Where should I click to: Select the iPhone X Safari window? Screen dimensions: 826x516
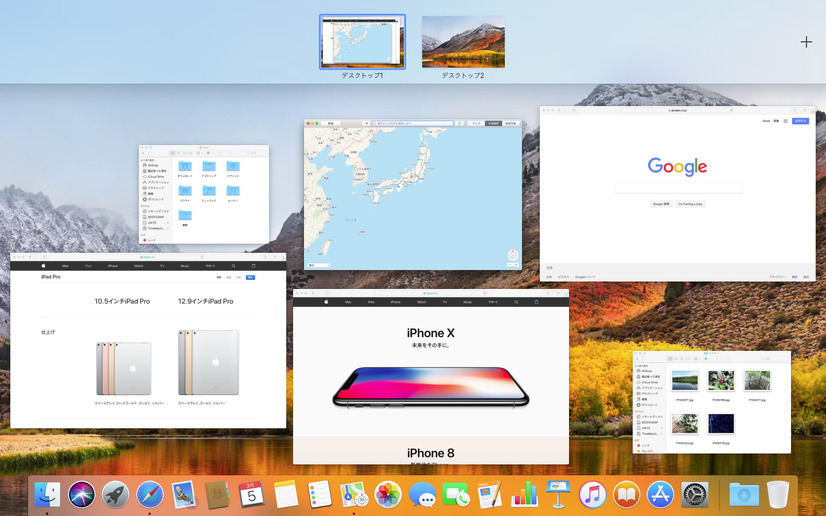coord(431,376)
